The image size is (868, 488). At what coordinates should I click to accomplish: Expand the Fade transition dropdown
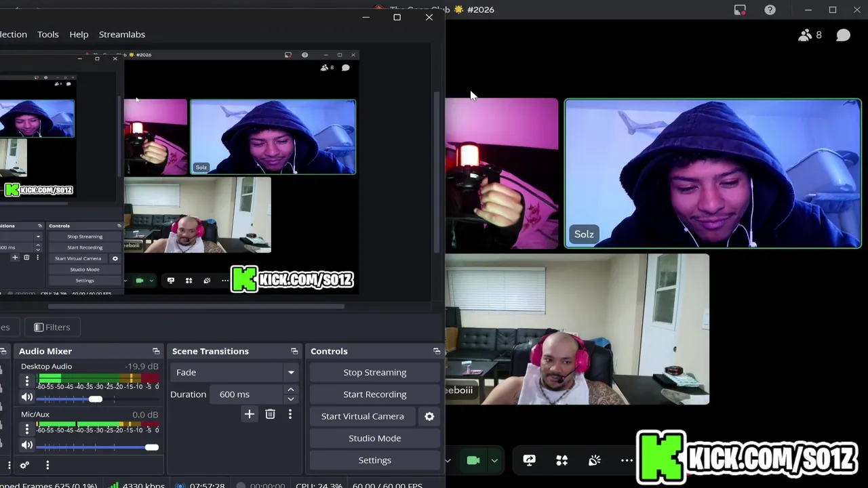(234, 372)
